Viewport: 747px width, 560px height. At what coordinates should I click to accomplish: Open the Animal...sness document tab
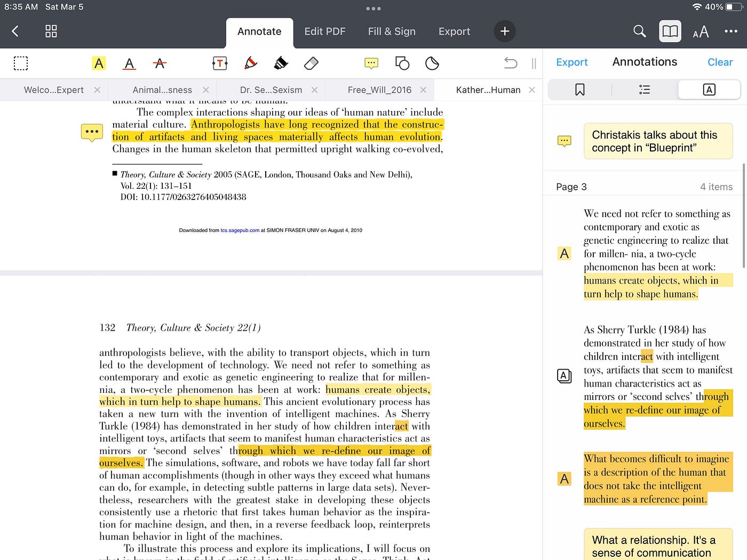point(162,90)
